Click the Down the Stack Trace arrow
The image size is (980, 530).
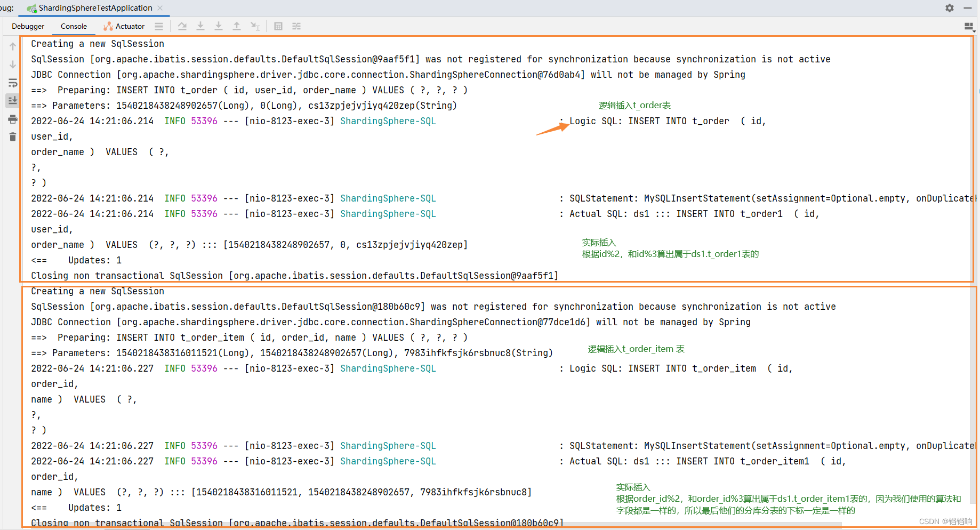tap(13, 65)
